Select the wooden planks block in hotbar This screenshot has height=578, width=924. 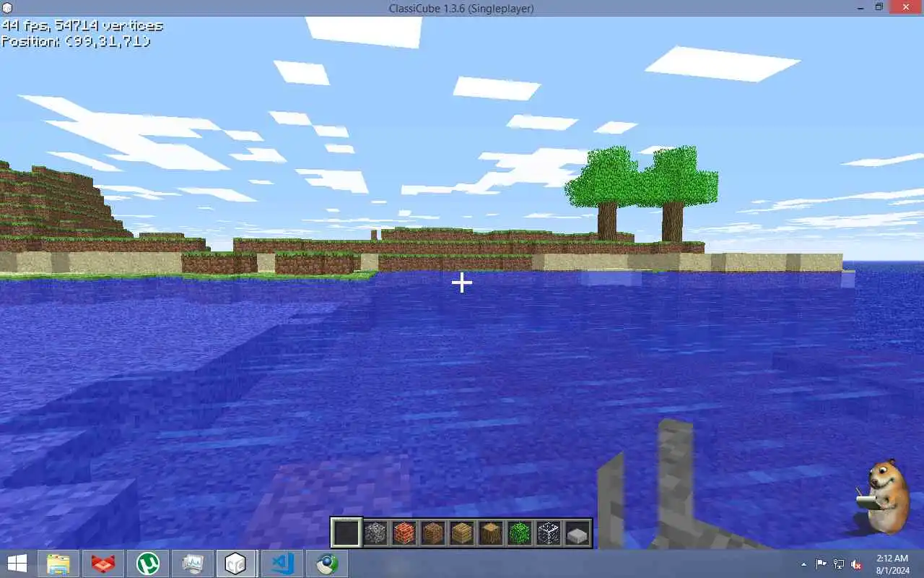(462, 534)
